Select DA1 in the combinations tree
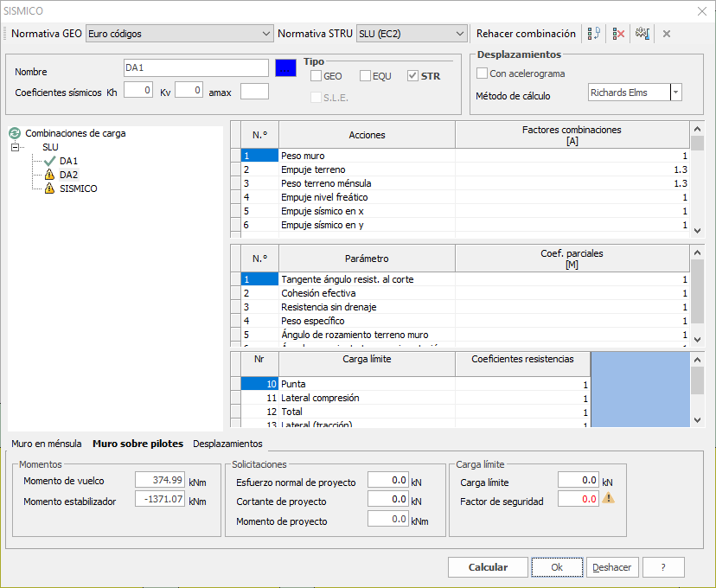This screenshot has width=716, height=588. (x=68, y=161)
